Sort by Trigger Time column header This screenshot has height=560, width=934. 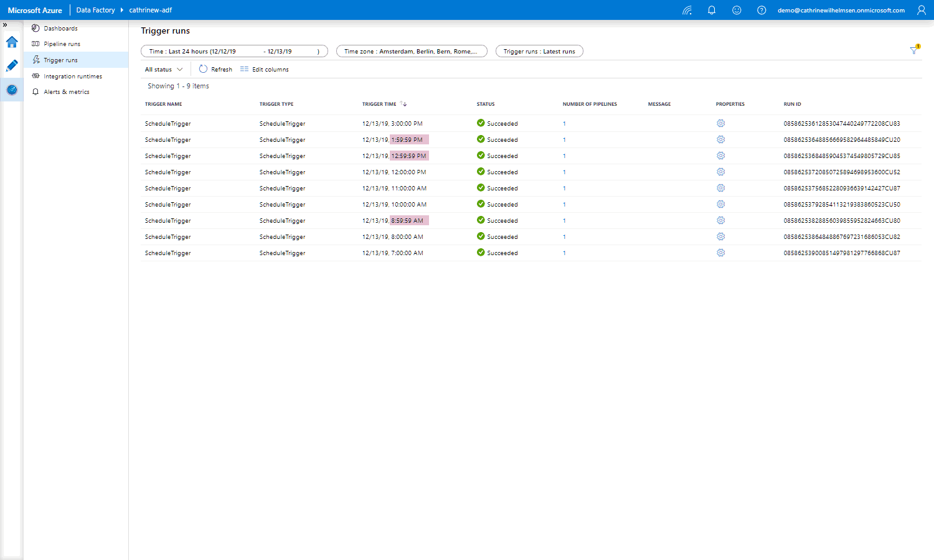point(380,104)
